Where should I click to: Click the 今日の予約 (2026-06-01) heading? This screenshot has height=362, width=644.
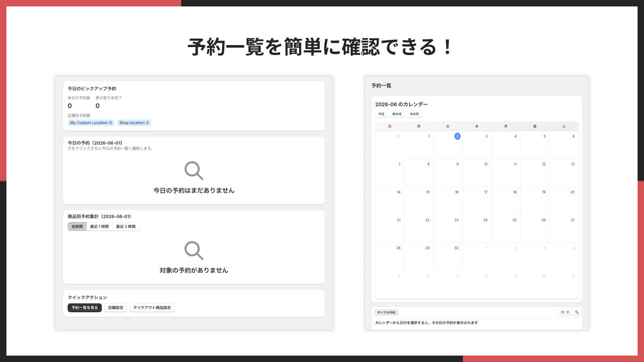point(95,143)
